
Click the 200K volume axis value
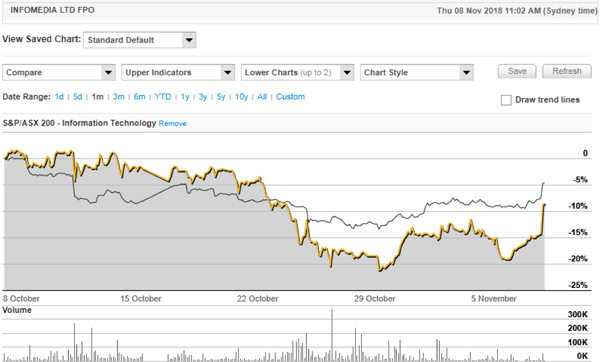click(577, 328)
